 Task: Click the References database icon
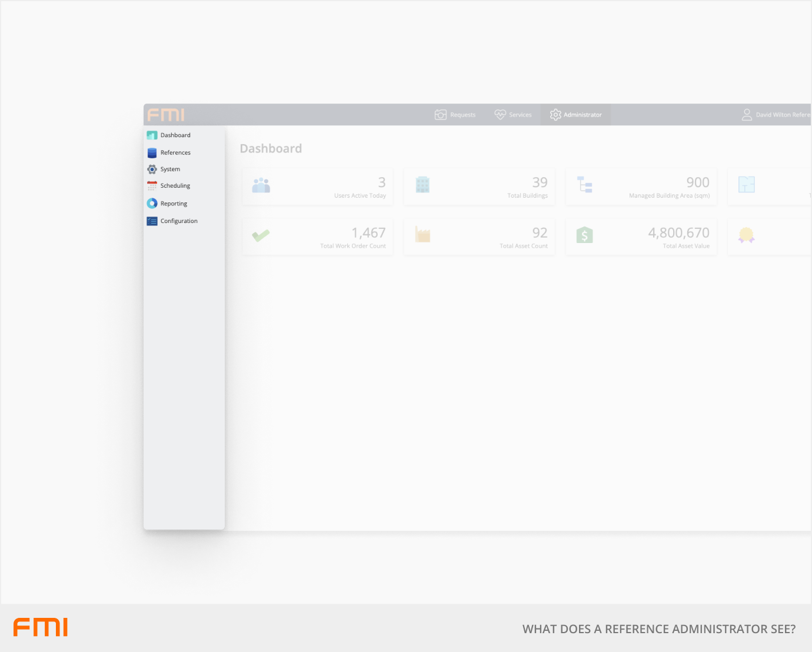pos(152,153)
